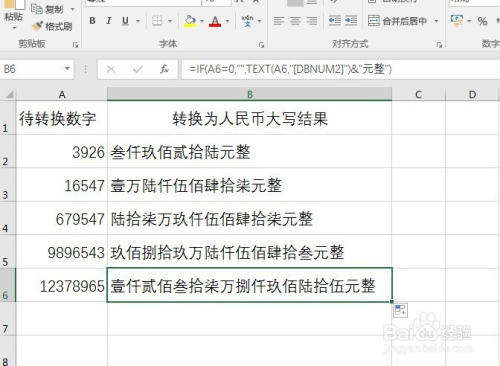Click cell reading 壹万陆仟伍佰肆拾柒元整
This screenshot has height=366, width=500.
pos(250,185)
